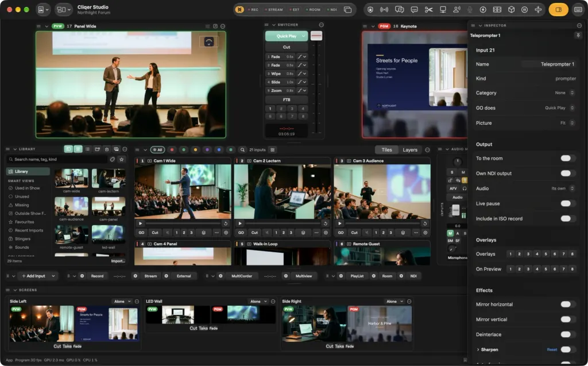Enable the To the room output toggle
The height and width of the screenshot is (366, 588).
click(x=566, y=159)
